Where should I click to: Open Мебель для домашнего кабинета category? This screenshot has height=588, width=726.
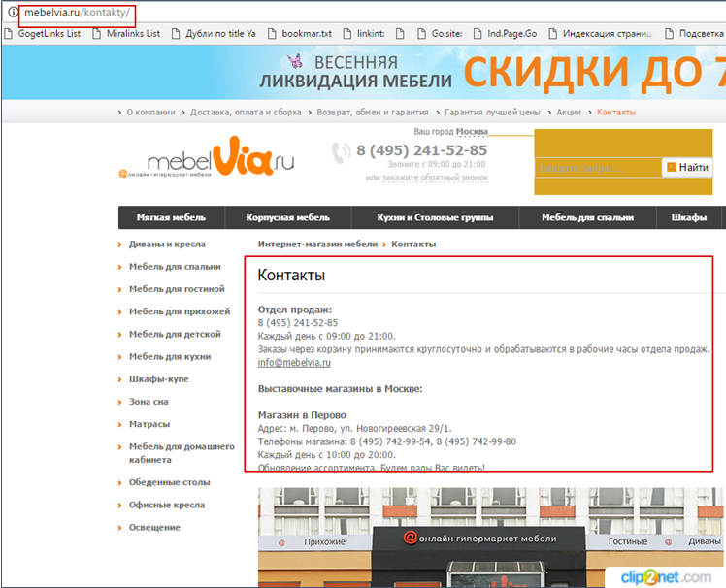point(181,453)
